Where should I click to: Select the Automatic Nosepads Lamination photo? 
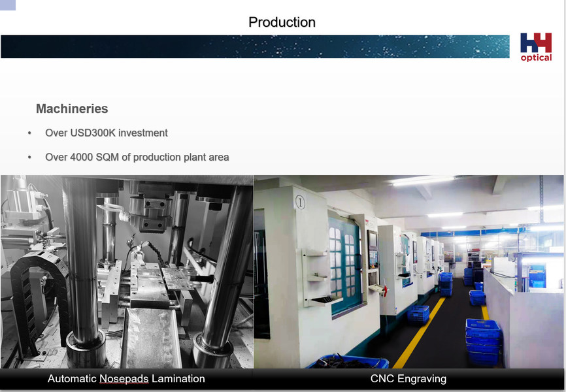[x=127, y=271]
